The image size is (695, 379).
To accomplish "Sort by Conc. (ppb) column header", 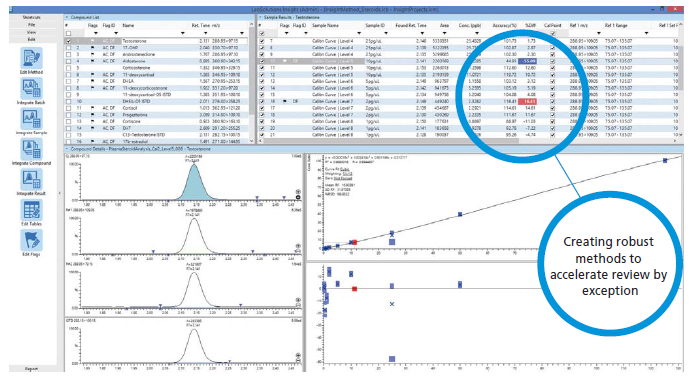I will [x=470, y=26].
